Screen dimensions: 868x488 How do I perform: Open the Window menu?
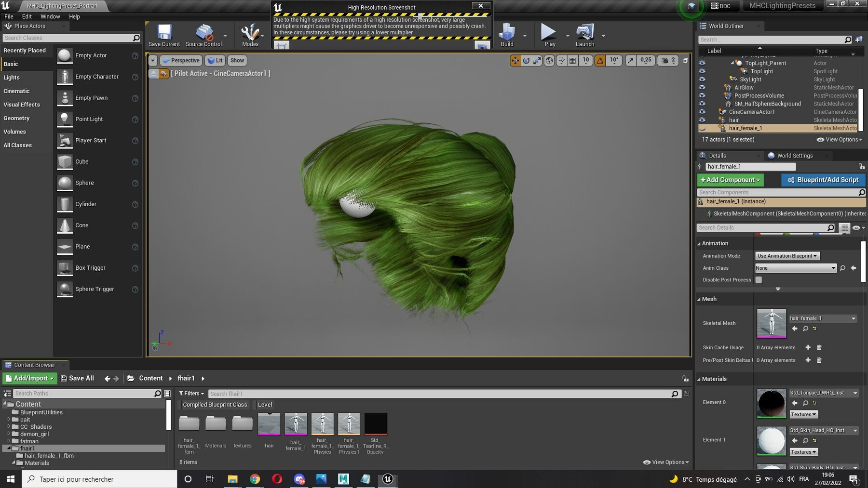pos(50,16)
